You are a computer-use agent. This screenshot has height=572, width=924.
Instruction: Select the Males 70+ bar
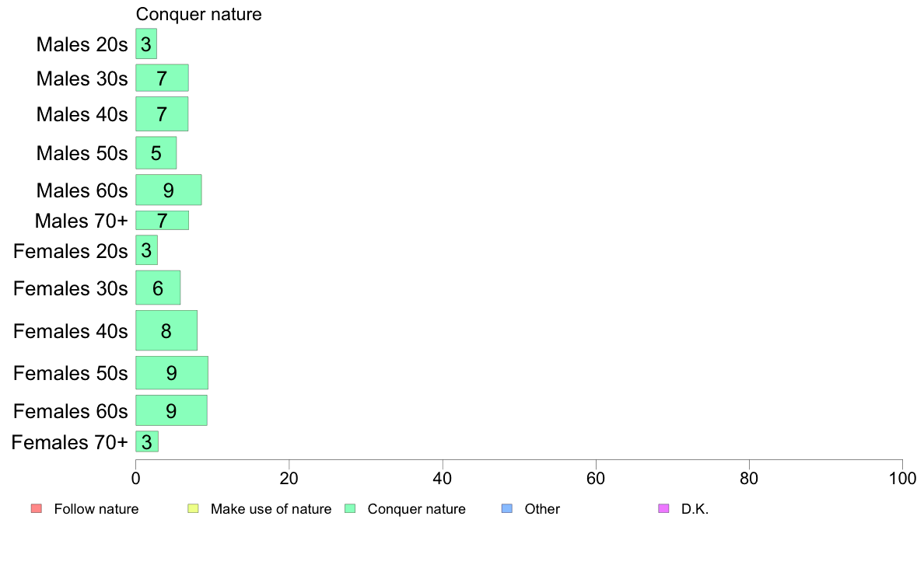click(162, 220)
